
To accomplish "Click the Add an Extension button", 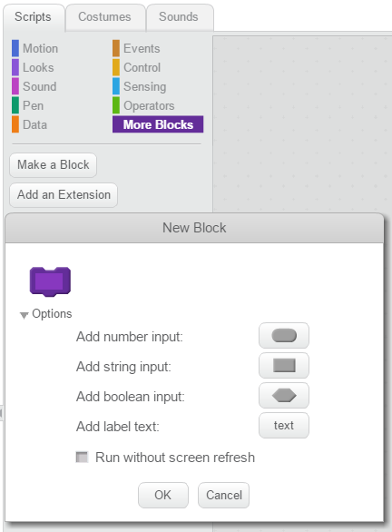I will click(x=64, y=195).
